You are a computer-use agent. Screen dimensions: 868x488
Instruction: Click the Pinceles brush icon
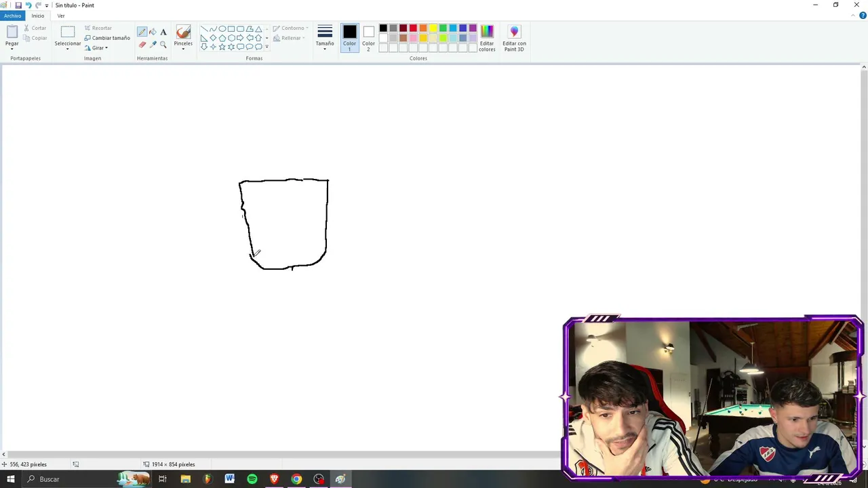pos(183,32)
